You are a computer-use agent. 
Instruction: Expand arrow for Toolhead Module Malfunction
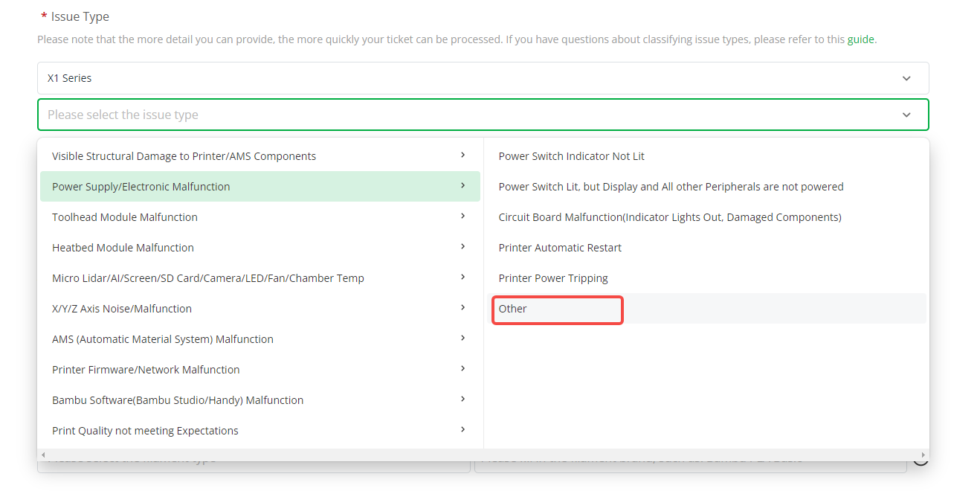462,216
